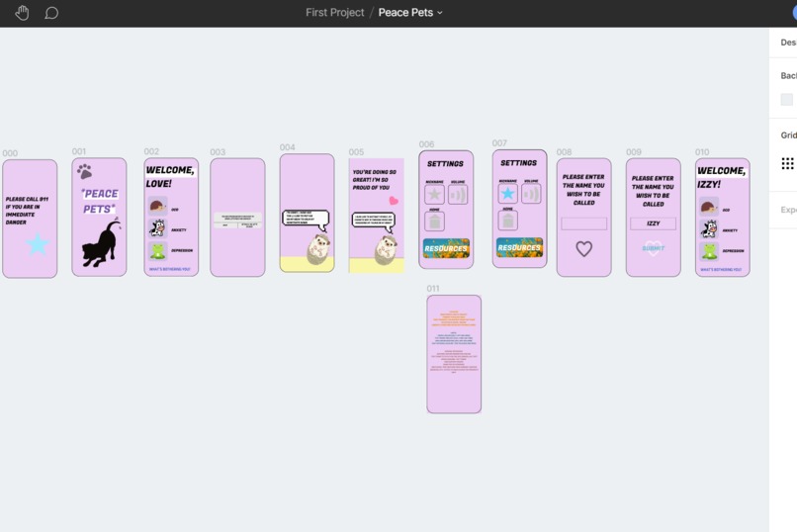Screen dimensions: 797x532
Task: Click the blue star in frame 000
Action: (x=38, y=244)
